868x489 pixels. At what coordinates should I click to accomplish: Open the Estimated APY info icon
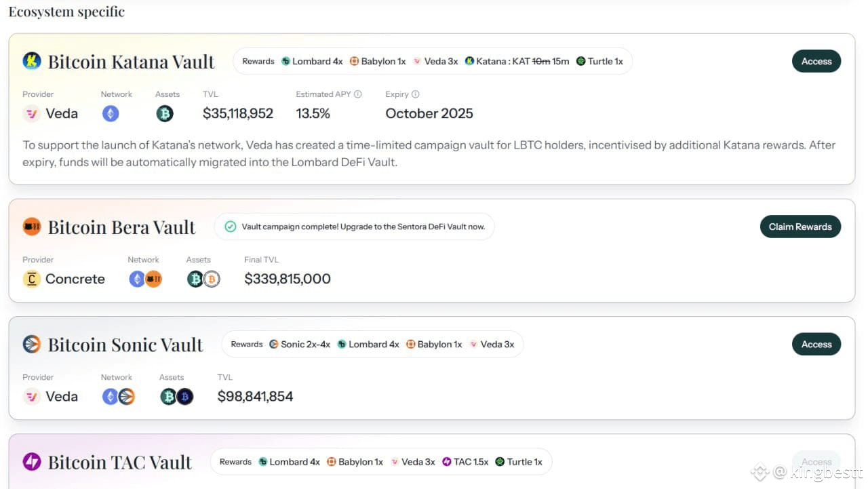point(358,94)
